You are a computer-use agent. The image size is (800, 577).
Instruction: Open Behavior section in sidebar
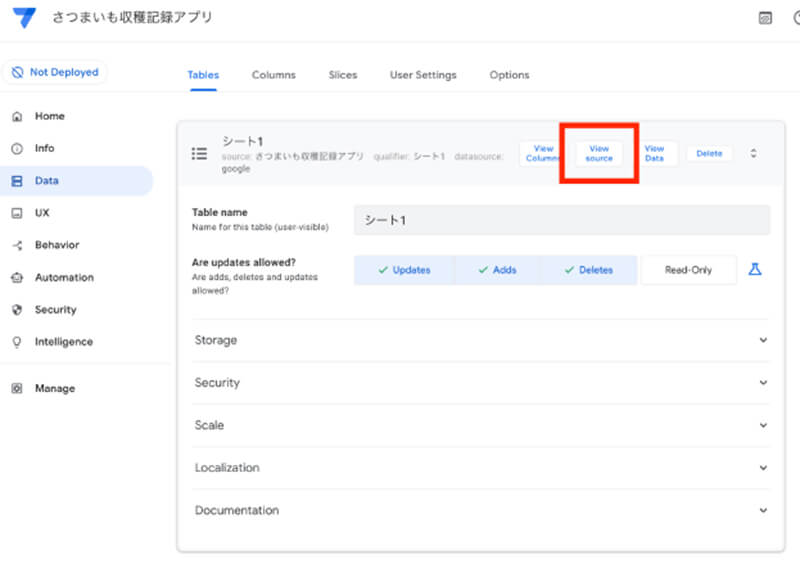click(x=56, y=245)
